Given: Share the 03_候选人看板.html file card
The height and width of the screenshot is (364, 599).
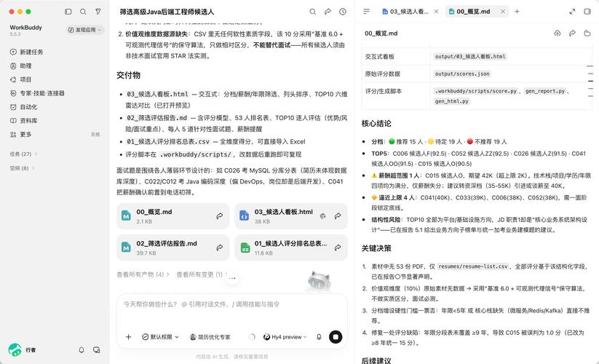Looking at the screenshot, I should pos(338,216).
